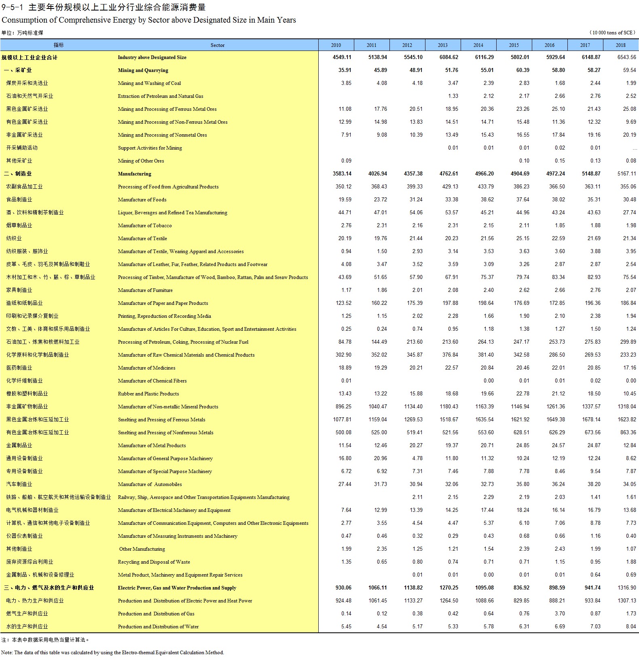This screenshot has width=639, height=672.
Task: Click the '(10 000 tons of SCE)' unit note
Action: coord(613,33)
